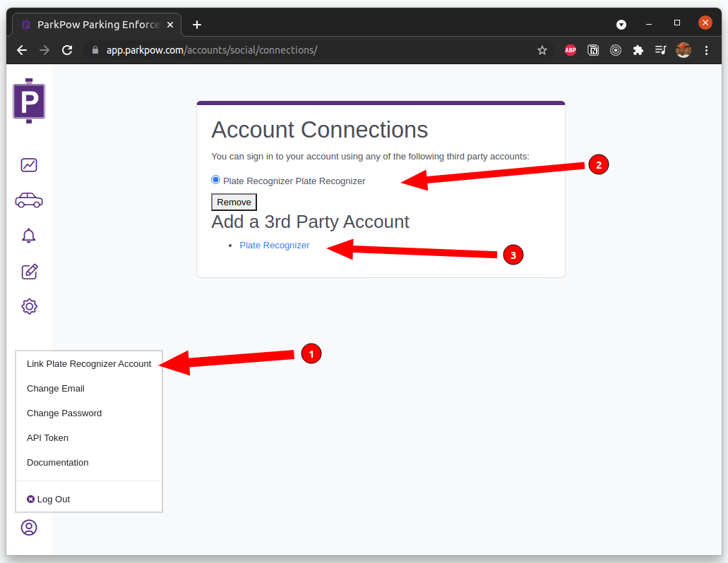Click the browser address bar
728x563 pixels.
[x=318, y=50]
